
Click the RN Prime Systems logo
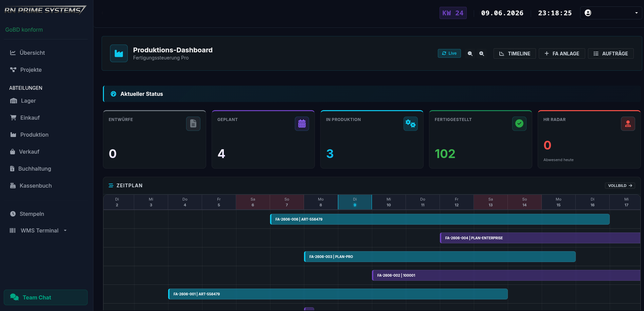(45, 10)
